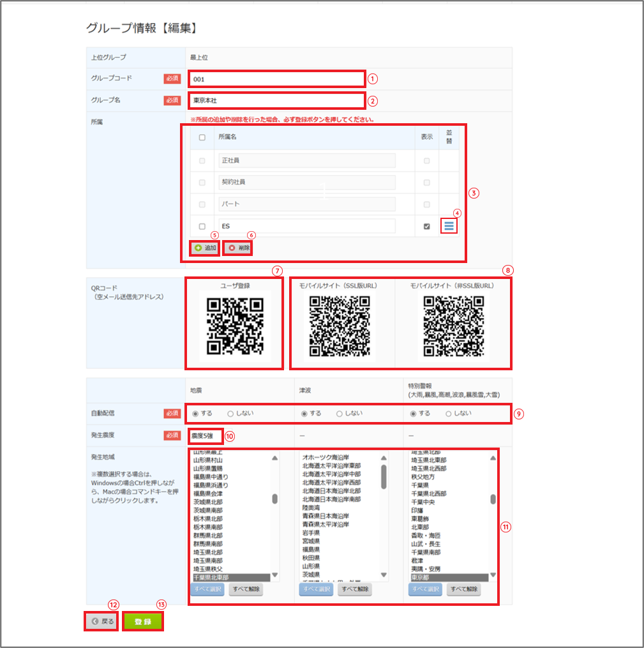Click the ユーザ登録 QR code
644x648 pixels.
pyautogui.click(x=235, y=326)
